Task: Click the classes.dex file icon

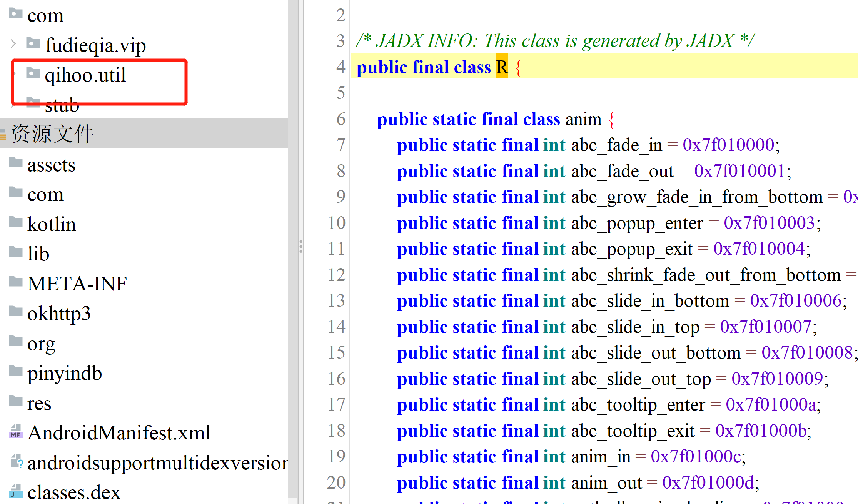Action: [15, 491]
